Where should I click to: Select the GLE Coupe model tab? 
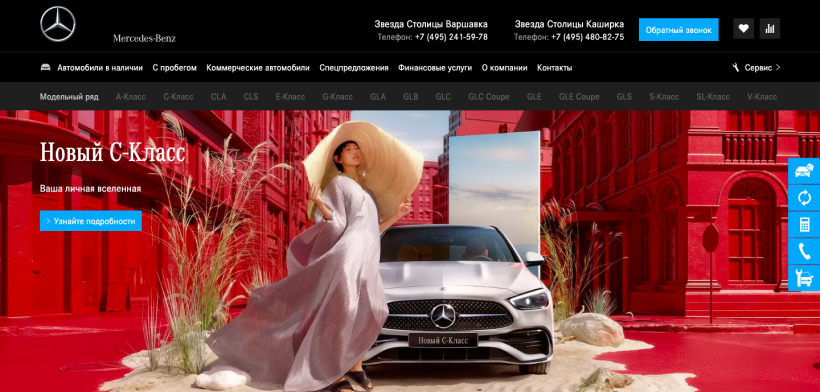tap(579, 97)
